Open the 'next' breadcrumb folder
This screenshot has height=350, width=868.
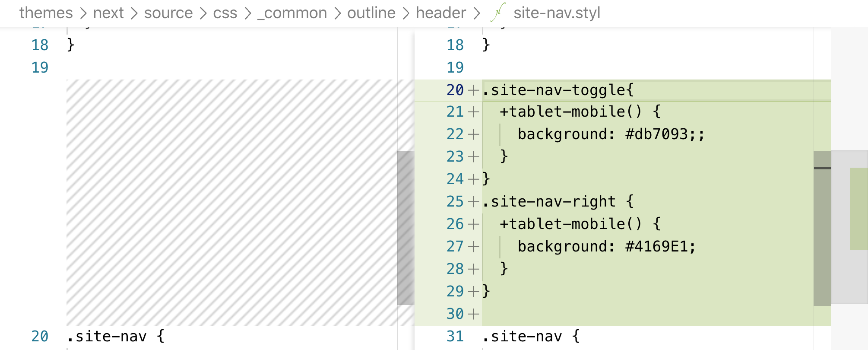click(108, 13)
